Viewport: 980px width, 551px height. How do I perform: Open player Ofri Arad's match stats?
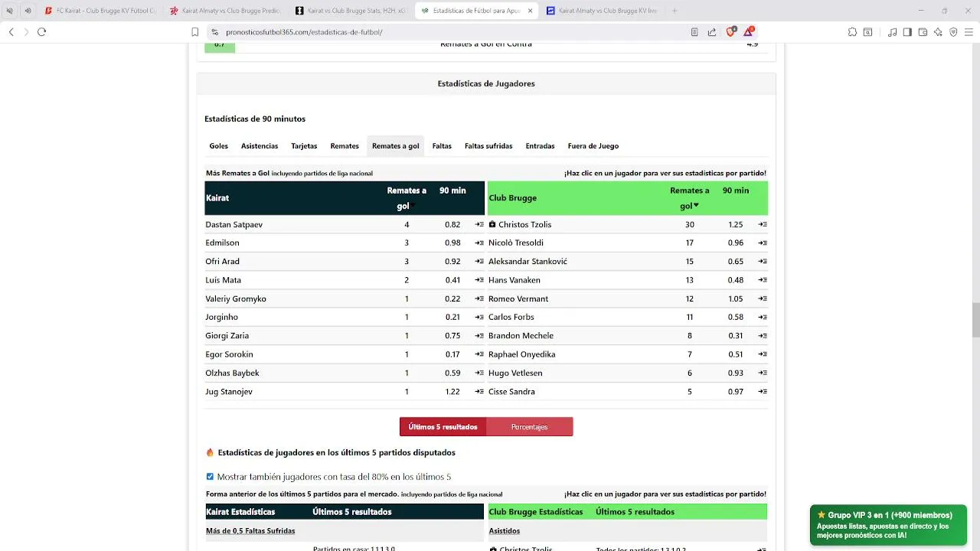(x=222, y=262)
